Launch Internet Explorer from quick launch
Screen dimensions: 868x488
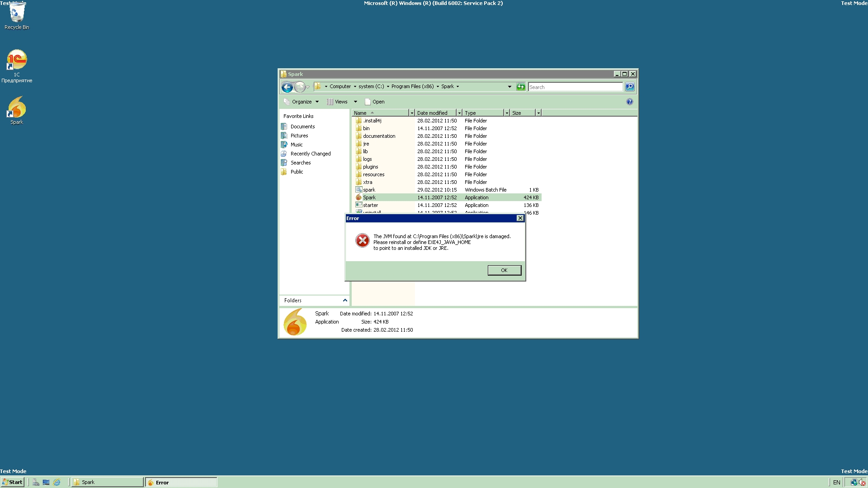pyautogui.click(x=57, y=482)
